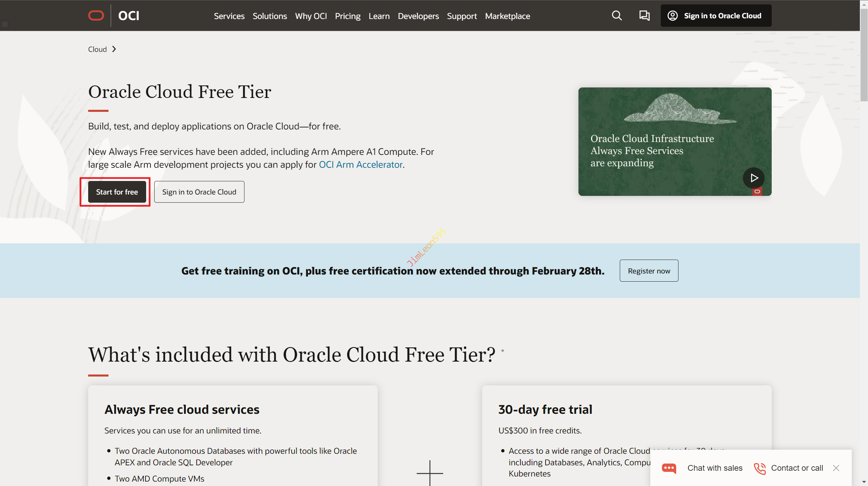Expand the Developers navigation menu
Screen dimensions: 868x486
click(x=418, y=16)
